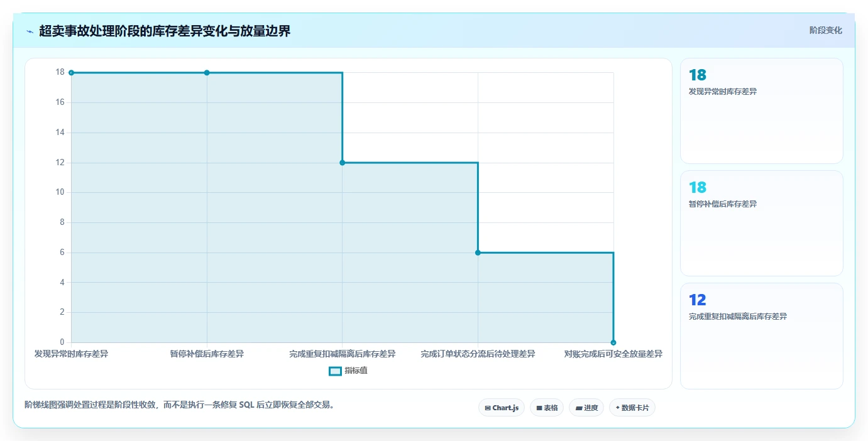This screenshot has width=868, height=441.
Task: Click y-axis tick label 2
Action: 62,312
